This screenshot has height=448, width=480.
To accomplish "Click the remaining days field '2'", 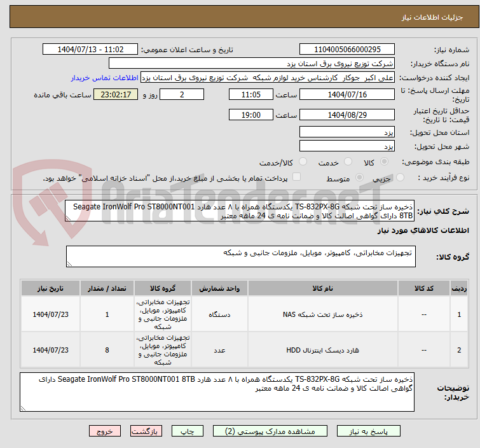I will click(182, 94).
